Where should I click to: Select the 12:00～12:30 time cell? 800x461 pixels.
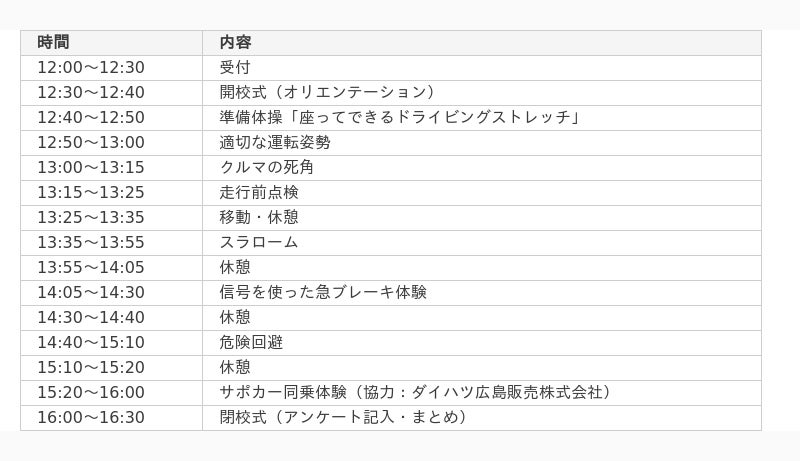tap(111, 68)
